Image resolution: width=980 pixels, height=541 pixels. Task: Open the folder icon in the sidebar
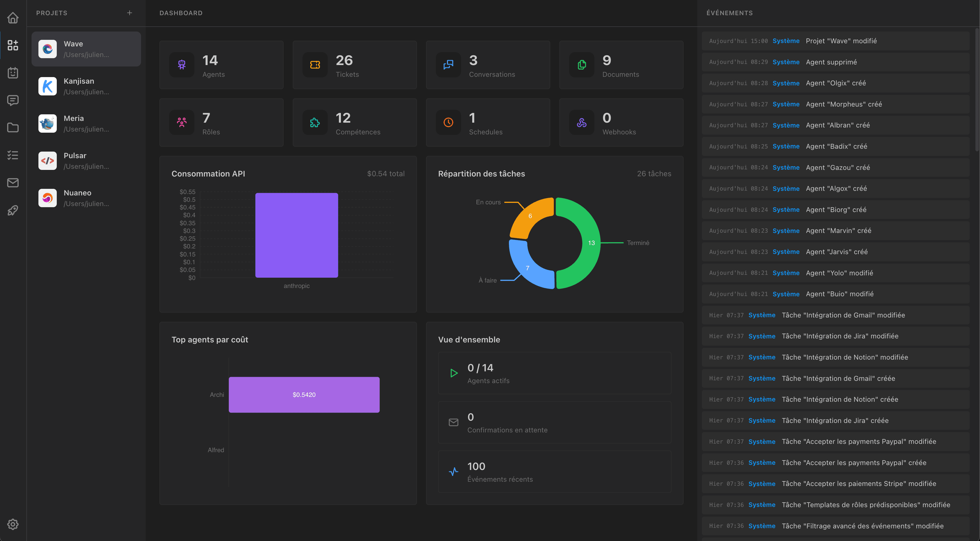pos(13,127)
